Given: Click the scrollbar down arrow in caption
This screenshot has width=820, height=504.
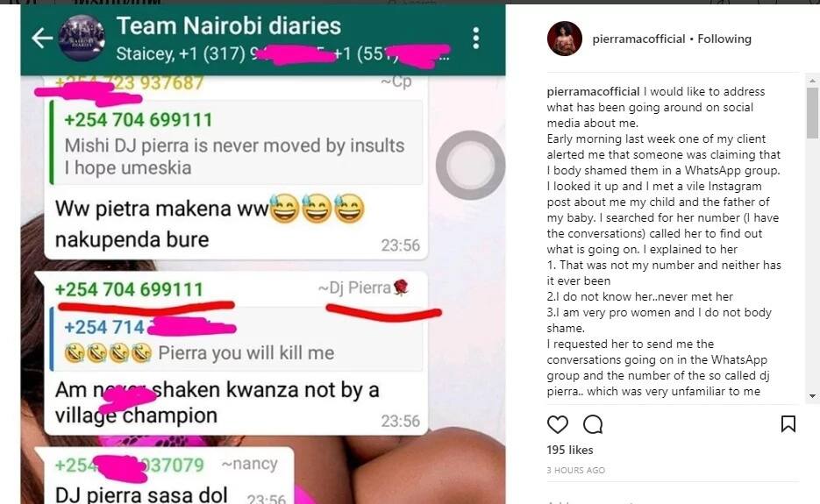Looking at the screenshot, I should point(812,396).
